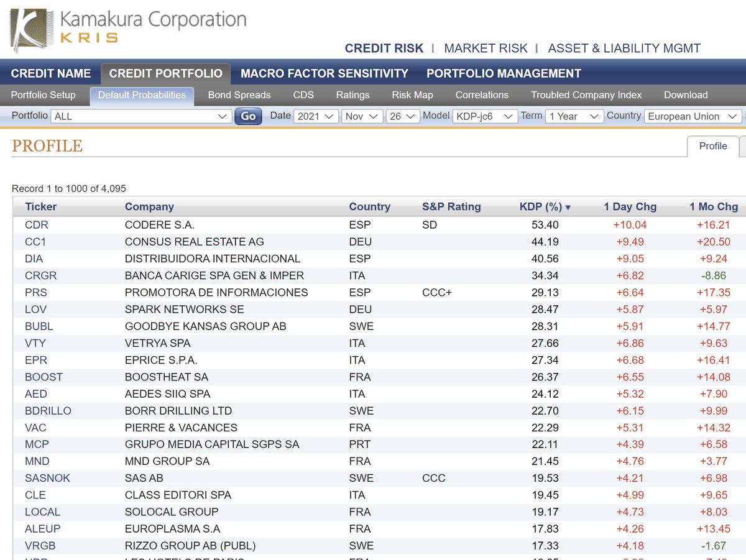The image size is (746, 560).
Task: Switch to Portfolio Setup subtab
Action: (44, 95)
